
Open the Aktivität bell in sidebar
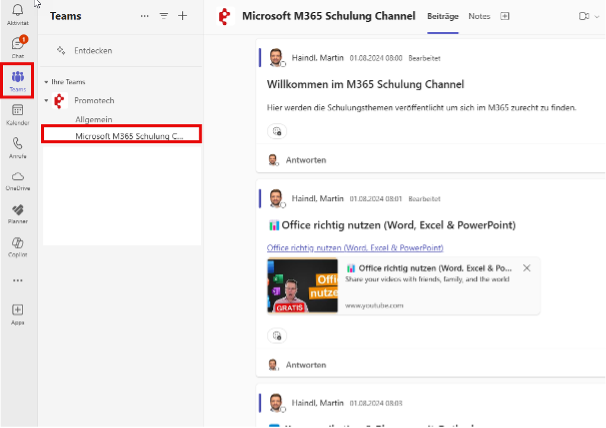click(x=18, y=14)
